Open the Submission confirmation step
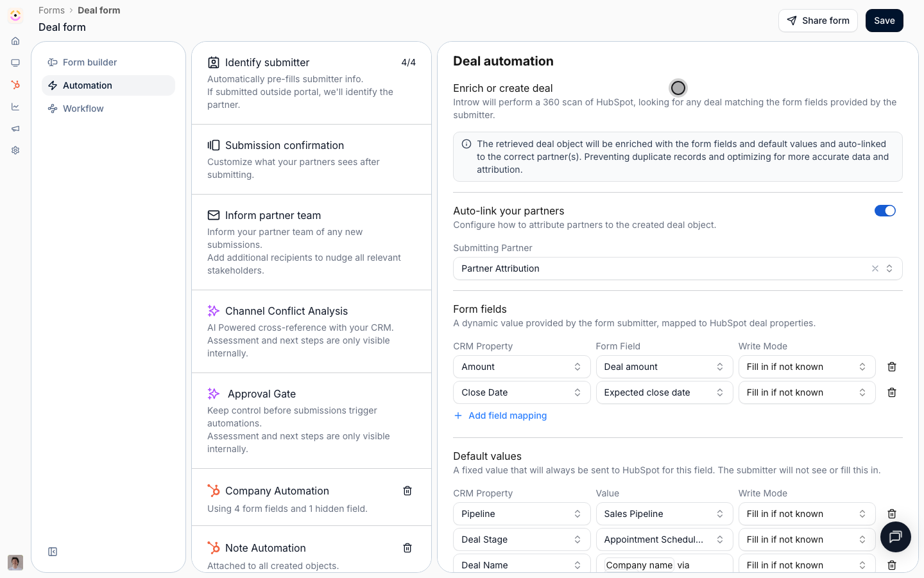This screenshot has height=578, width=924. pos(311,159)
